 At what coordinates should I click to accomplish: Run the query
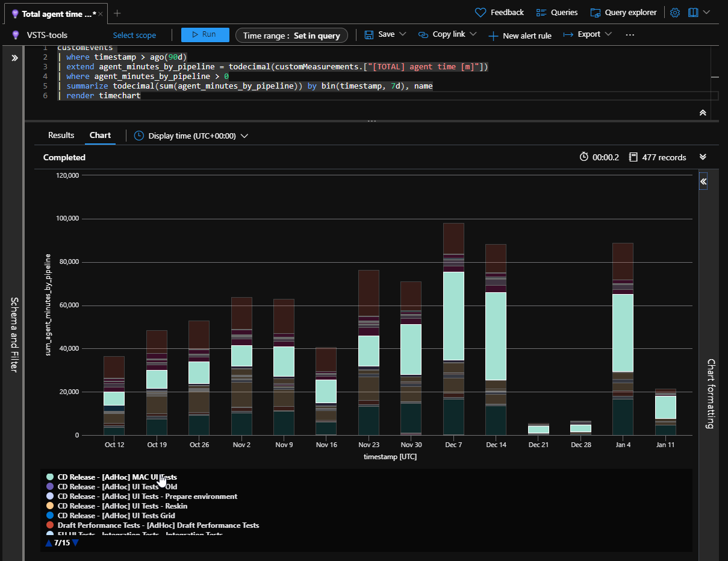click(205, 35)
